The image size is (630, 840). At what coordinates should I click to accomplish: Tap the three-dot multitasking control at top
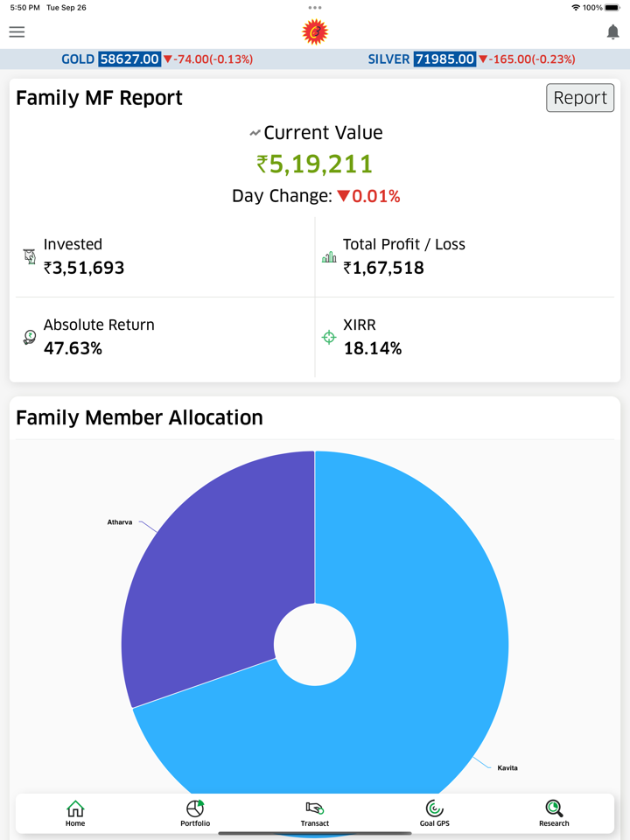coord(315,8)
